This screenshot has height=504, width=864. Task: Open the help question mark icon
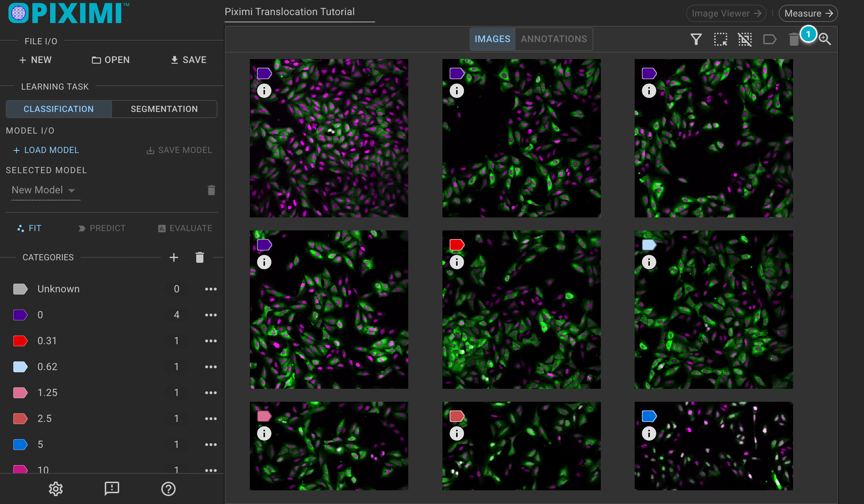[x=168, y=489]
